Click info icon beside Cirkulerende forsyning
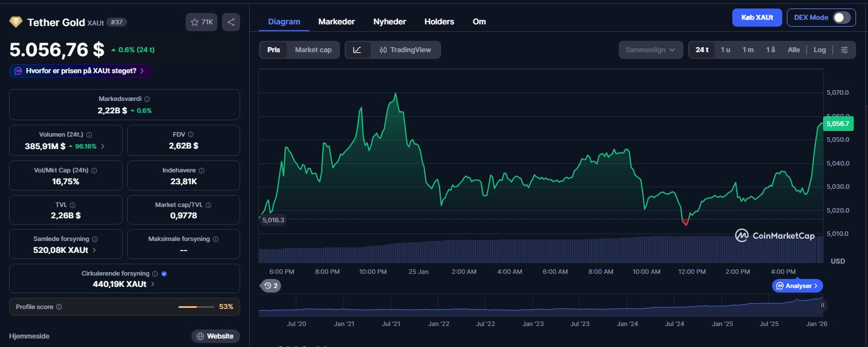Image resolution: width=868 pixels, height=347 pixels. [x=156, y=273]
